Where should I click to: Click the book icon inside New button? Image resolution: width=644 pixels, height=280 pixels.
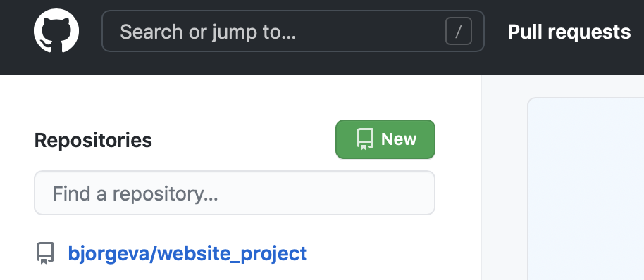point(364,139)
